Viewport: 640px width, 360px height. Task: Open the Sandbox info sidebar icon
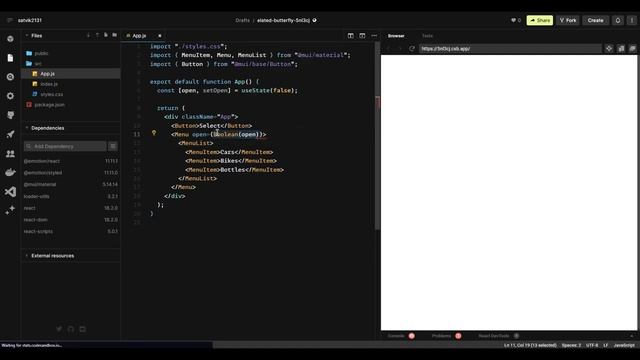point(10,39)
